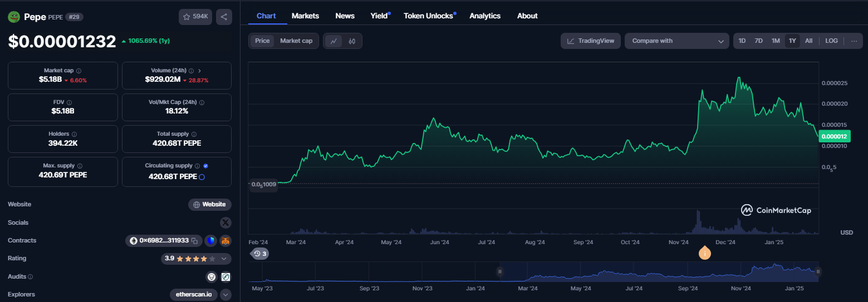Click the share icon button
The height and width of the screenshot is (302, 868).
(224, 17)
